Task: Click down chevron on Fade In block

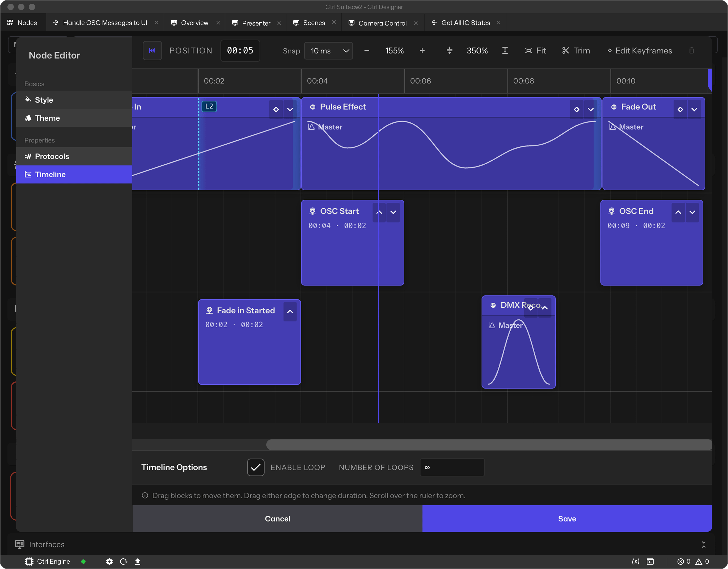Action: (290, 109)
